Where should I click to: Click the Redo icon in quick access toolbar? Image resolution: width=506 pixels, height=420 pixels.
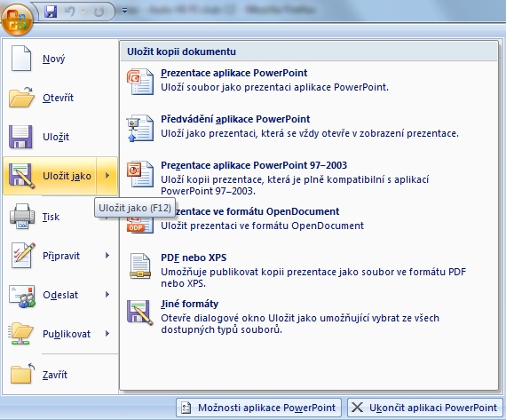[99, 12]
